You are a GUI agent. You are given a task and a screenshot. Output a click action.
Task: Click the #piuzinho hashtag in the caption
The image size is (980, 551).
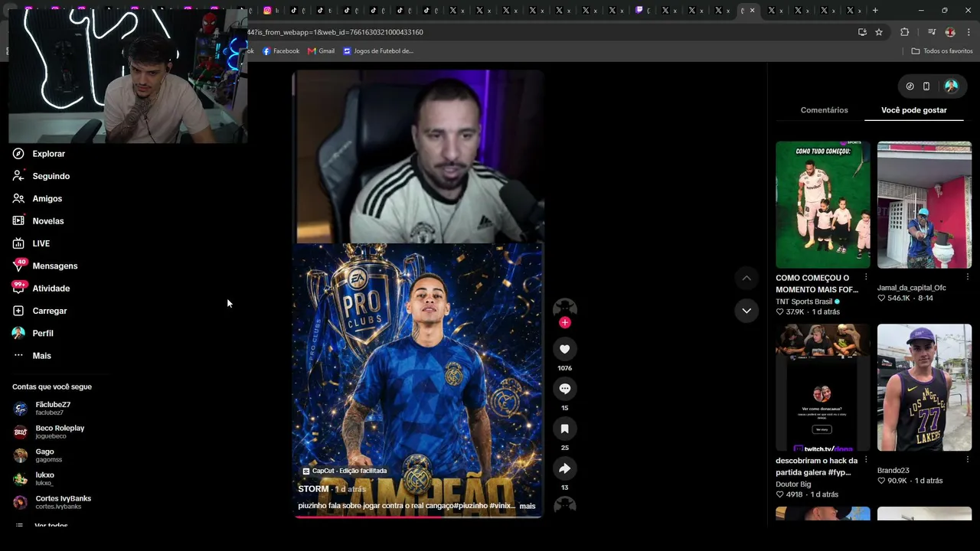tap(470, 506)
